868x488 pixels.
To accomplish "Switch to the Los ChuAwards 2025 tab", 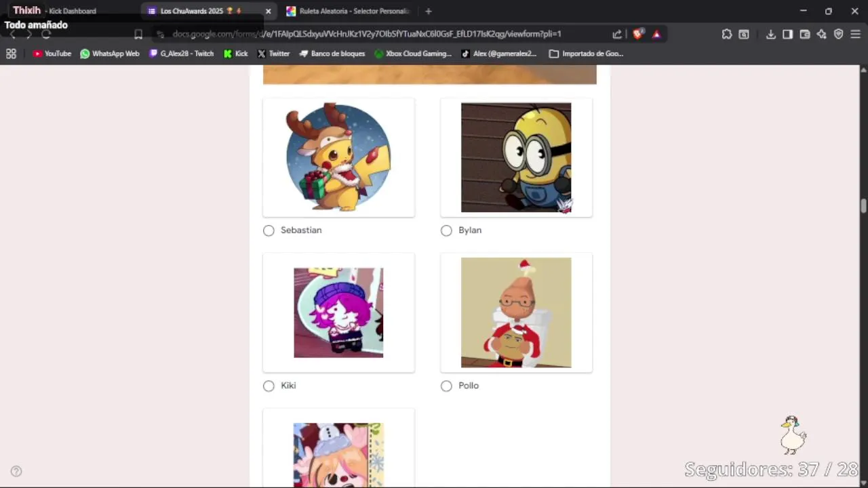I will pyautogui.click(x=201, y=11).
